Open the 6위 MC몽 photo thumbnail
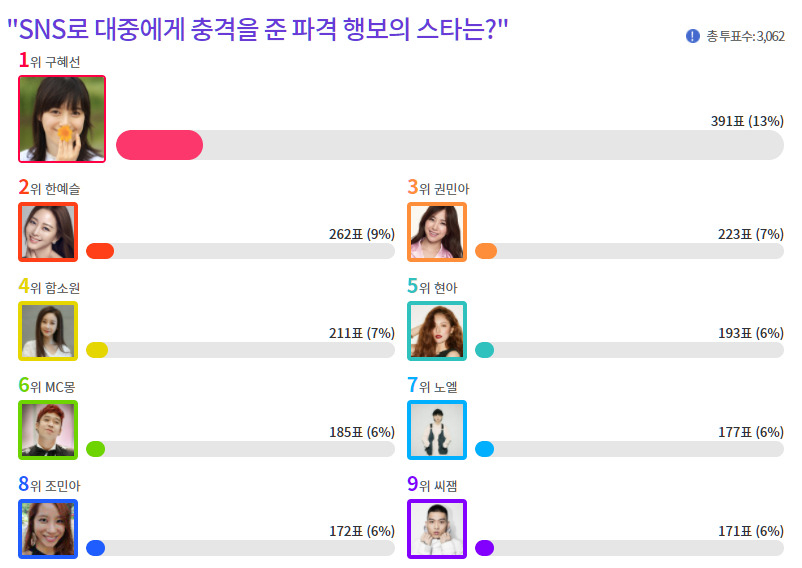Screen dimensions: 802x568 tap(48, 430)
